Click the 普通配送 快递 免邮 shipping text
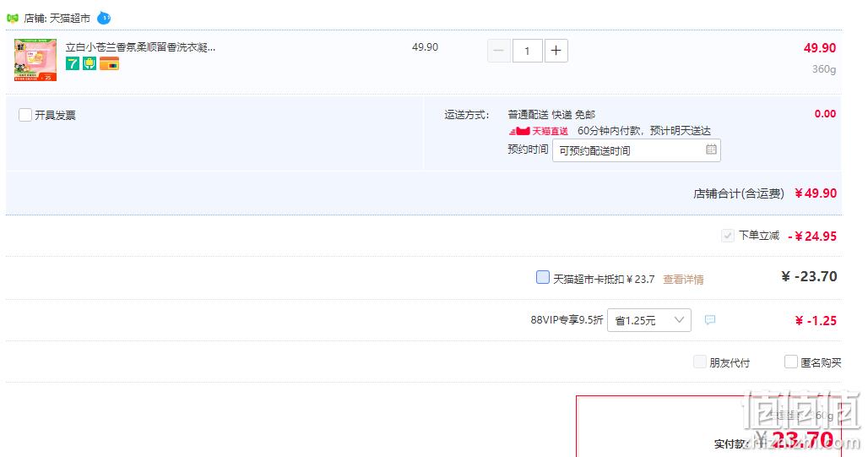868x457 pixels. tap(551, 115)
